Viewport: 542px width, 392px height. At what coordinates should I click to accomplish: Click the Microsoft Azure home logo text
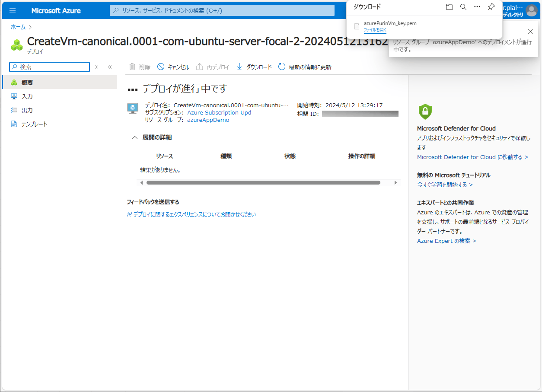pos(56,10)
